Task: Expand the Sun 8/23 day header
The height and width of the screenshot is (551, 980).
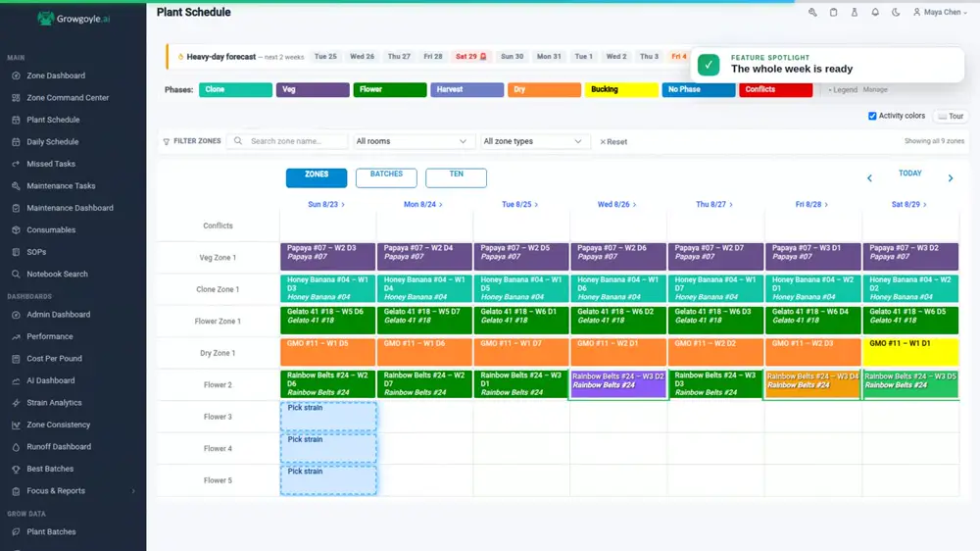Action: 326,205
